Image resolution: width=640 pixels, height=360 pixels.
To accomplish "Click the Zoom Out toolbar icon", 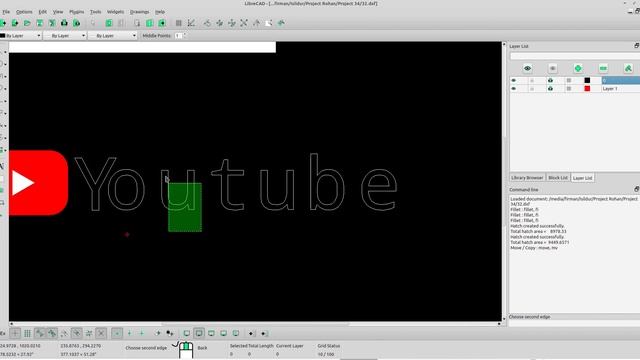I will pos(232,23).
